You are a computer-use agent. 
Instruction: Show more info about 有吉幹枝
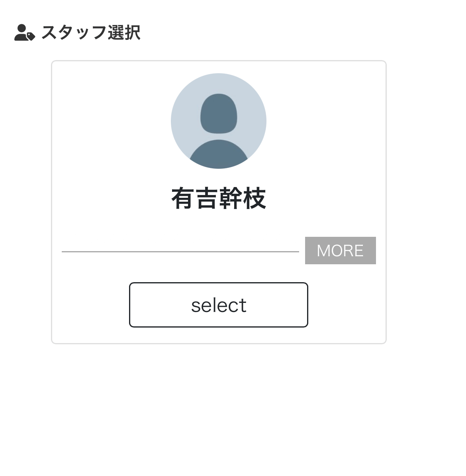(x=340, y=251)
